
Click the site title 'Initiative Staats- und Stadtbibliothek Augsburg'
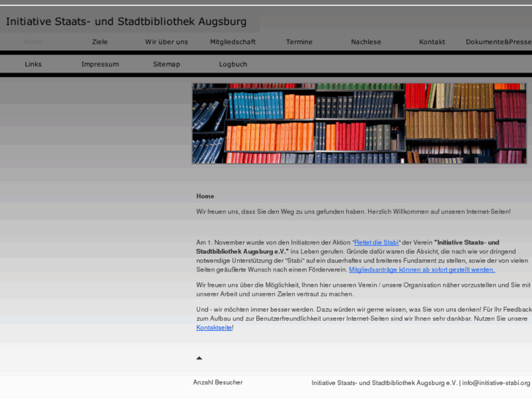(x=126, y=21)
